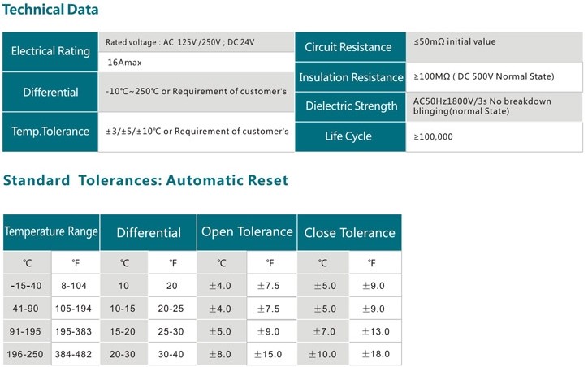Select the ≥100,000 life cycle value

pos(434,136)
